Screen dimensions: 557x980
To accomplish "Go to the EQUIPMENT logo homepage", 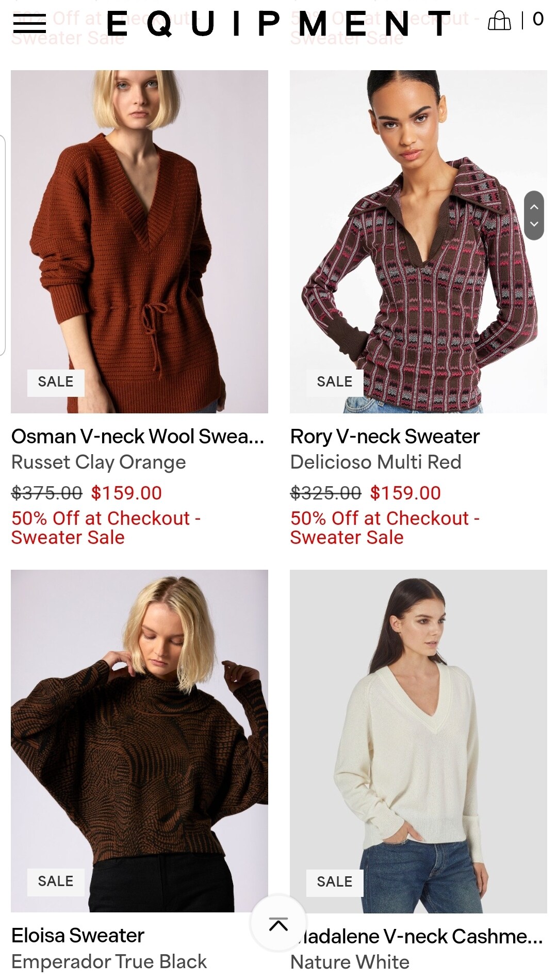I will [278, 24].
